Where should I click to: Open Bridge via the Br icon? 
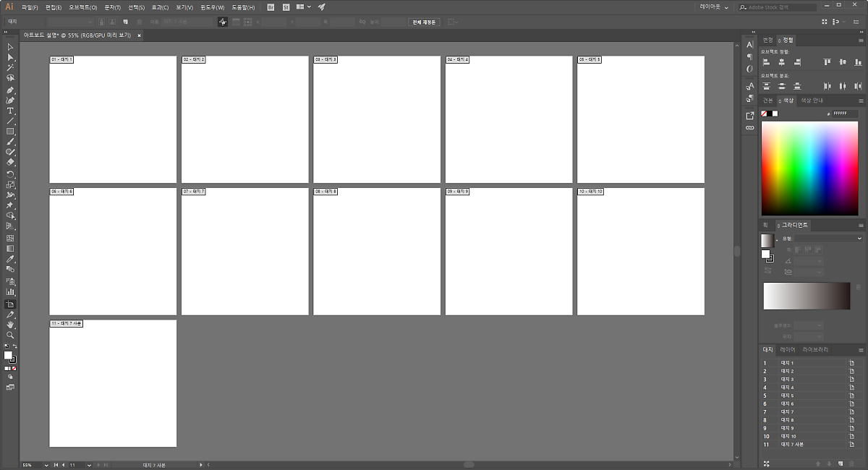[x=271, y=7]
